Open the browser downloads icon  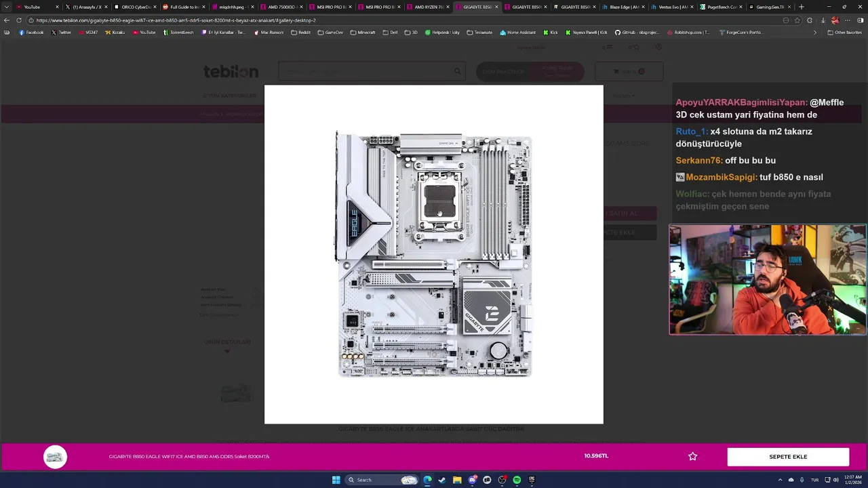[822, 20]
